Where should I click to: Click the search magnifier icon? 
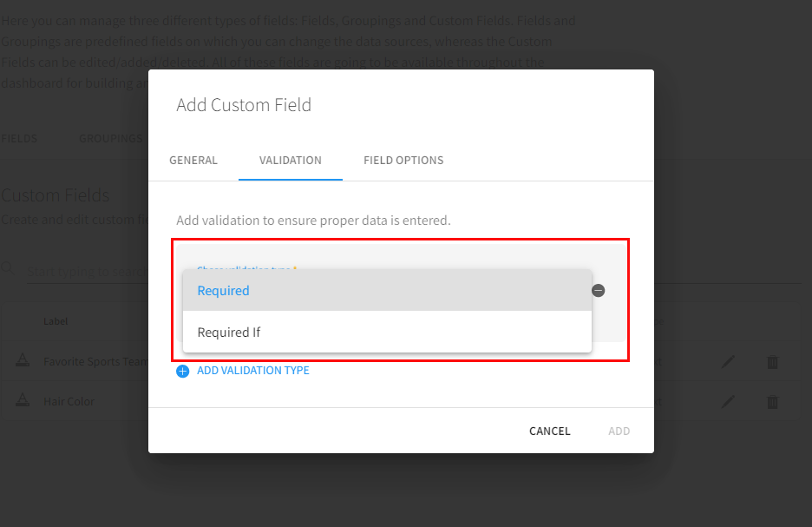click(x=8, y=270)
